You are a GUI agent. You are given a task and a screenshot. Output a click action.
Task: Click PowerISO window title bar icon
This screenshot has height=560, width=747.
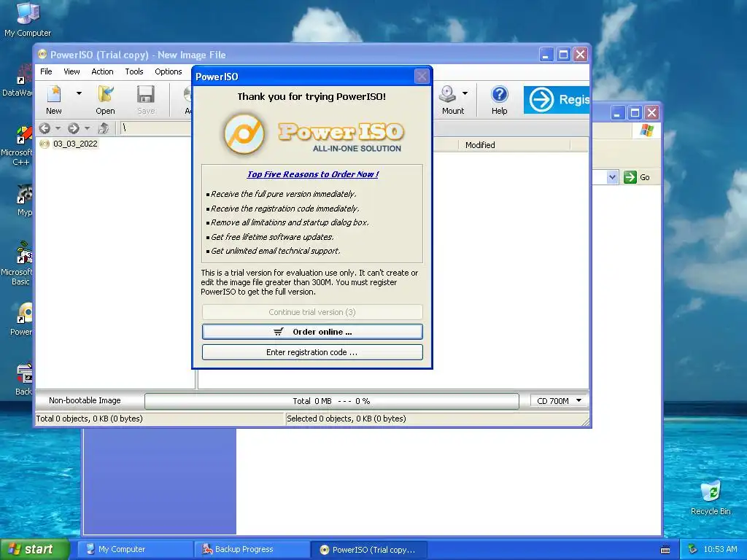click(42, 54)
